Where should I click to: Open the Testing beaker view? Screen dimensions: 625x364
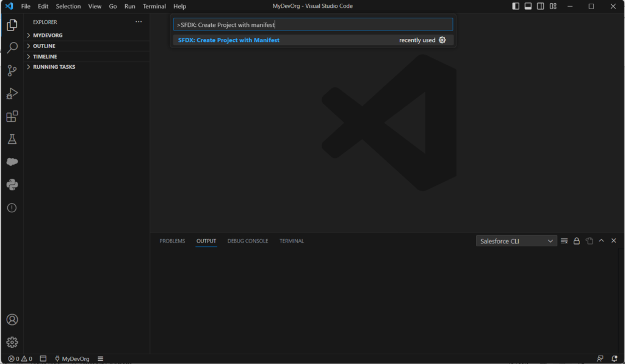[x=12, y=140]
